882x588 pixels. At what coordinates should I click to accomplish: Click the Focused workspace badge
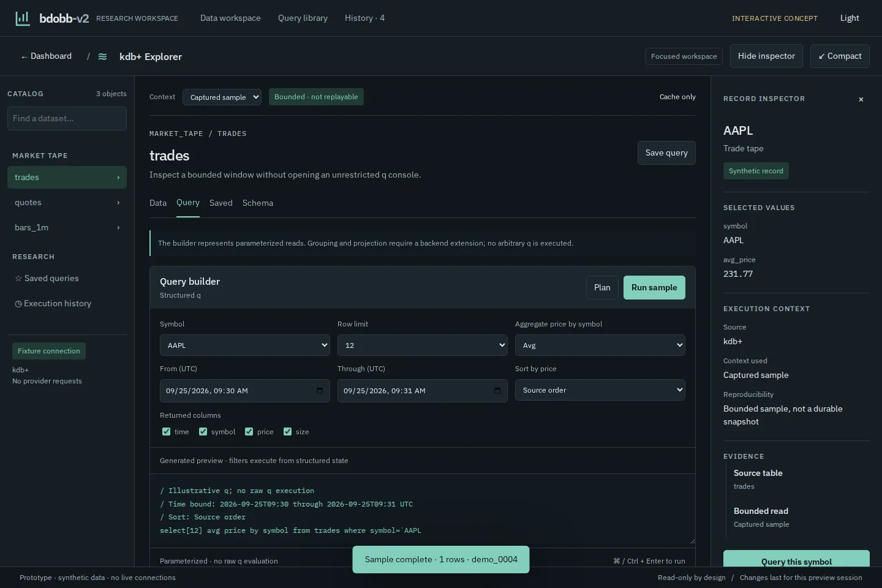point(684,56)
